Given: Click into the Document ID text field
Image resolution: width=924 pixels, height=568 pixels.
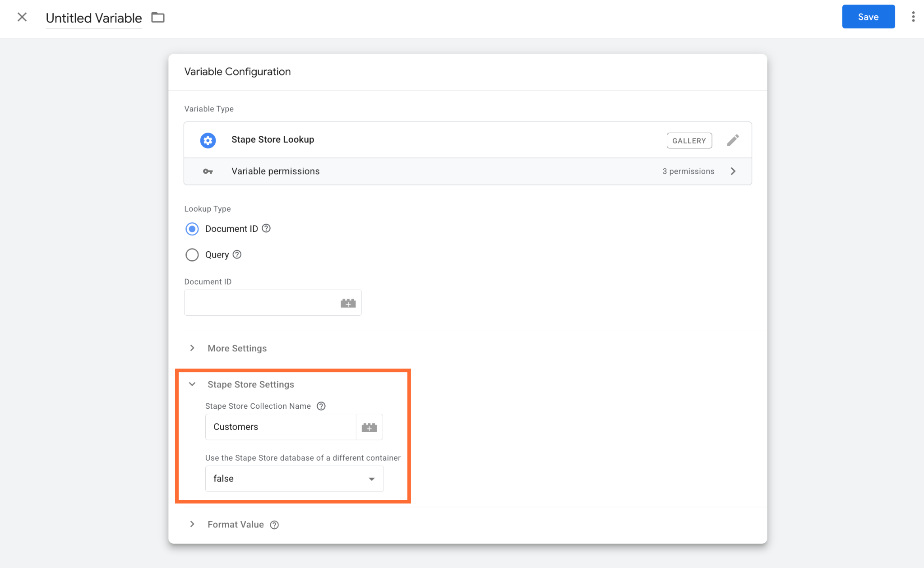Looking at the screenshot, I should pyautogui.click(x=259, y=303).
